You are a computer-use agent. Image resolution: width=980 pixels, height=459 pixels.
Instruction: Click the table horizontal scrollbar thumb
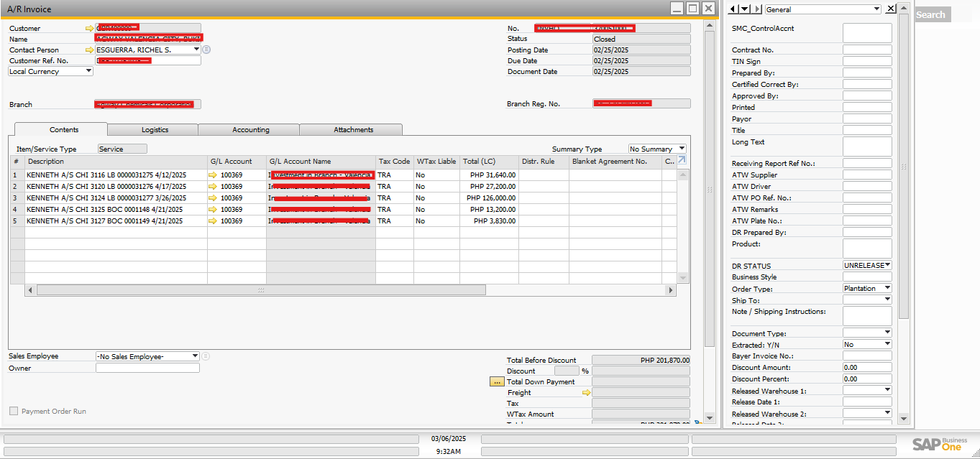261,290
